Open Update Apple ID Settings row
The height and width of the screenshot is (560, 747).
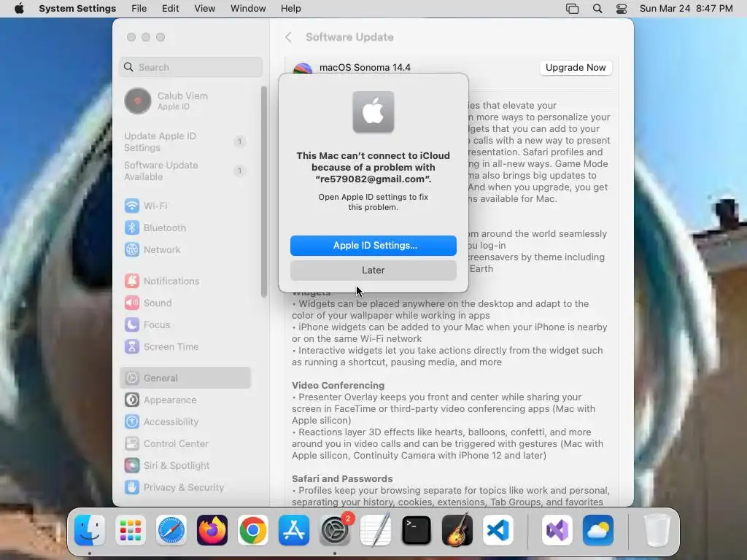185,142
